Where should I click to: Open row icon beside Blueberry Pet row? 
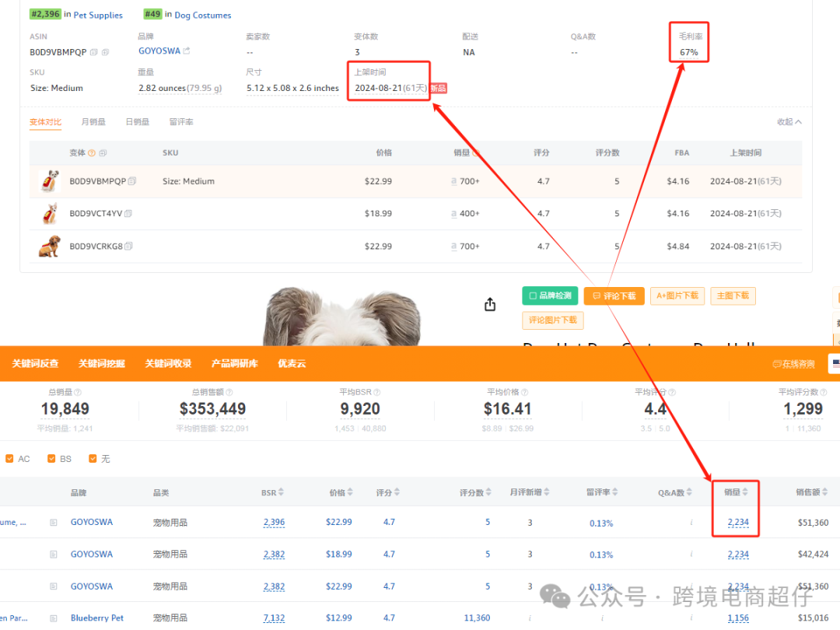click(x=54, y=618)
